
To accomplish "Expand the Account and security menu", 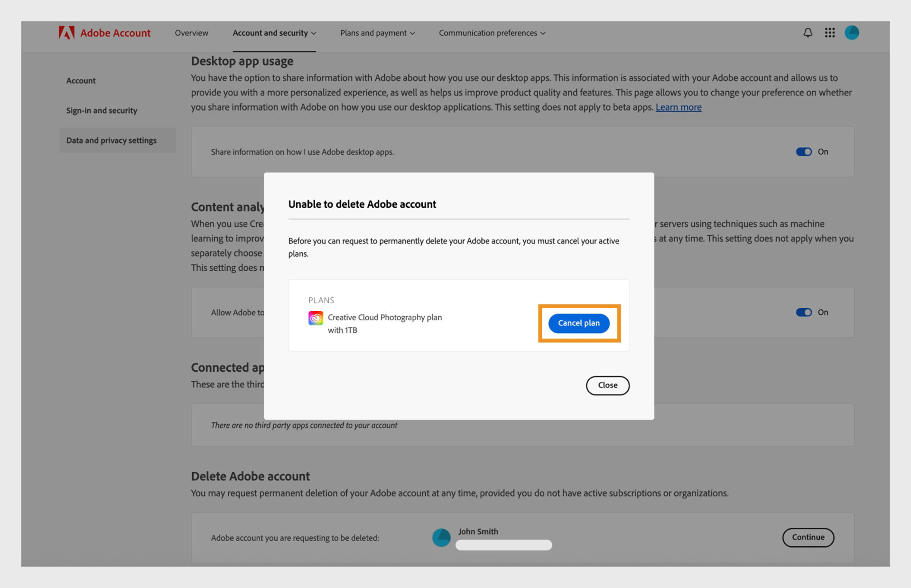I will tap(274, 33).
